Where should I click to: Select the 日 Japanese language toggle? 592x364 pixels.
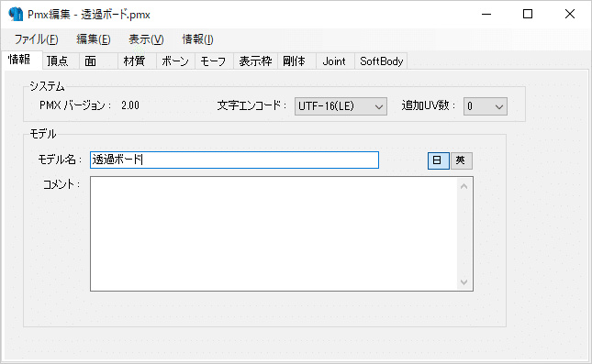click(439, 160)
